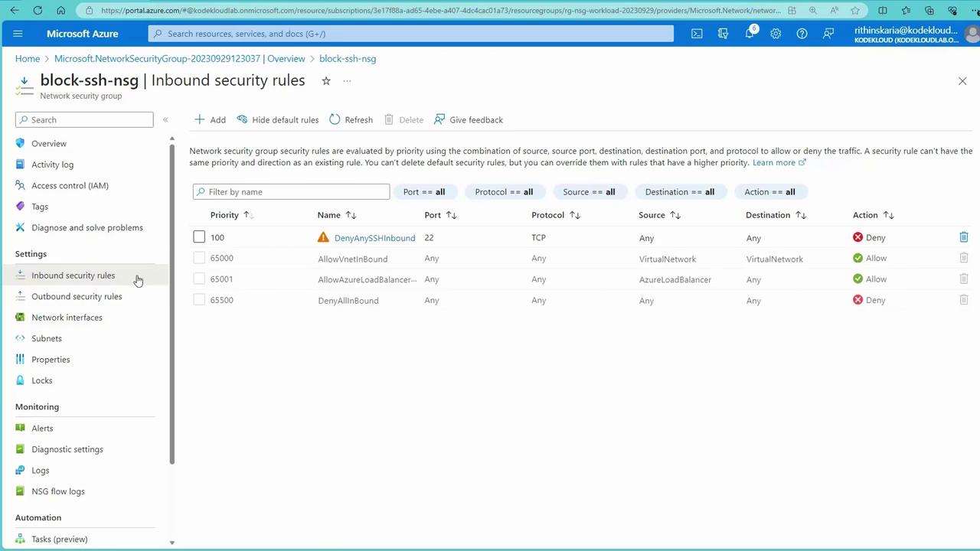Select checkbox for priority 100 rule
The width and height of the screenshot is (980, 551).
pos(199,237)
